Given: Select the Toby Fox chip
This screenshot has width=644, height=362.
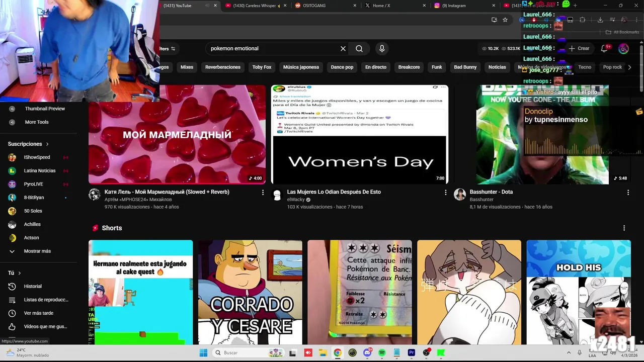Looking at the screenshot, I should [x=262, y=67].
